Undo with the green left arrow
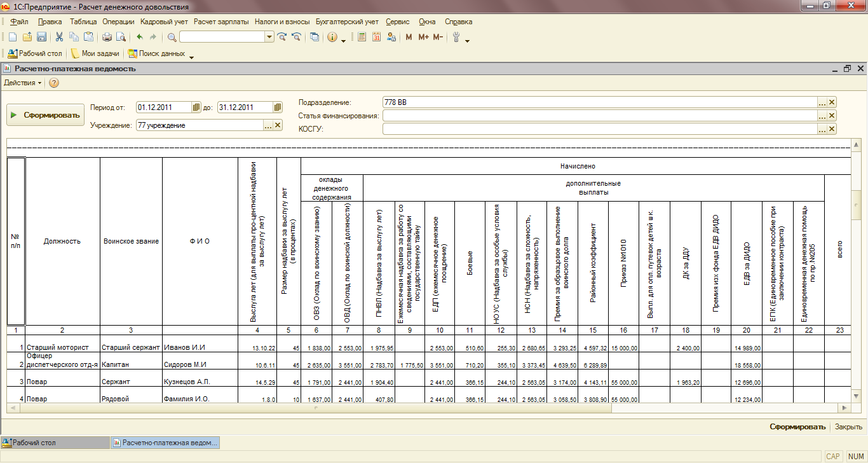 tap(140, 38)
